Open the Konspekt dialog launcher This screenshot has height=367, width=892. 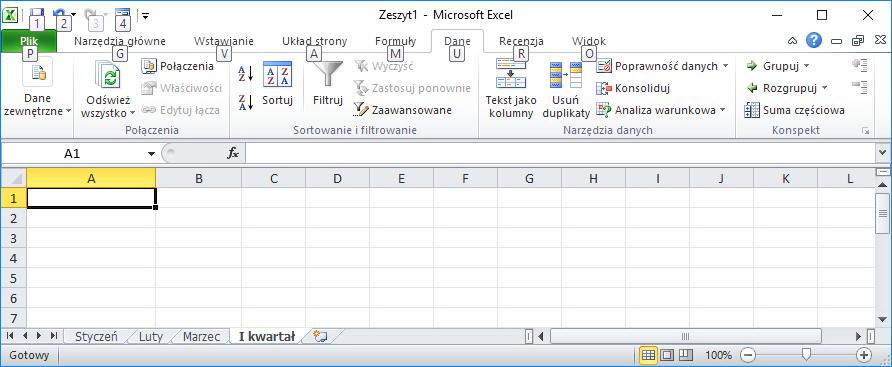click(866, 131)
